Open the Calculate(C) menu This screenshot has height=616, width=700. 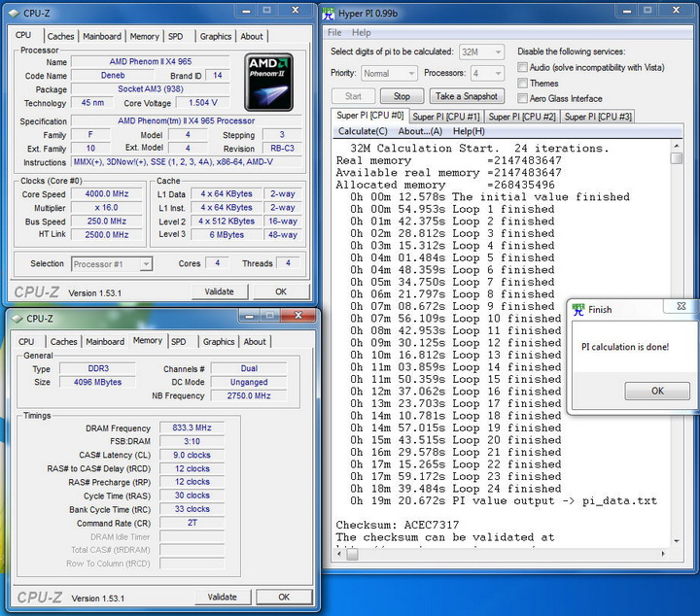pyautogui.click(x=363, y=131)
